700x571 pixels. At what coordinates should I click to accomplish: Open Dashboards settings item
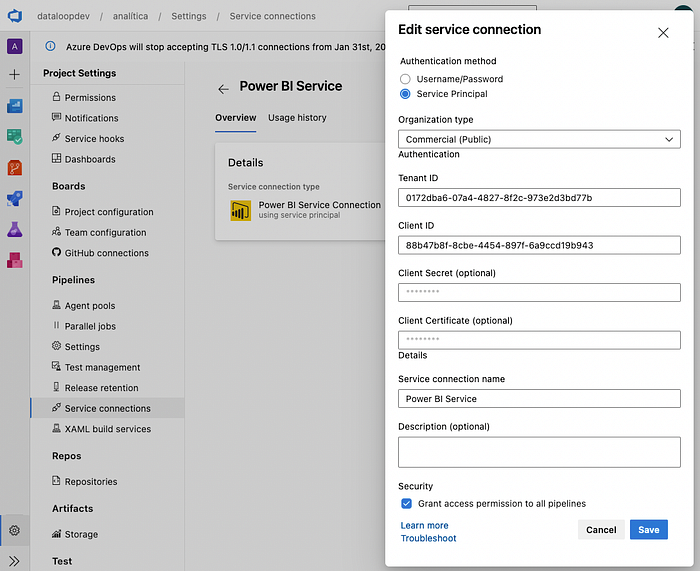coord(90,159)
